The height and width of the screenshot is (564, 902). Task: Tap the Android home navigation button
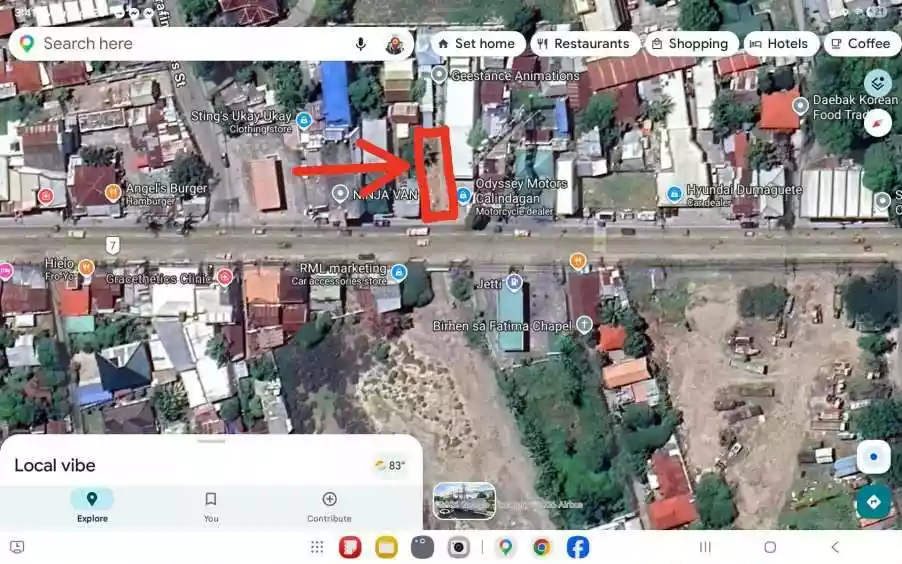pyautogui.click(x=770, y=547)
